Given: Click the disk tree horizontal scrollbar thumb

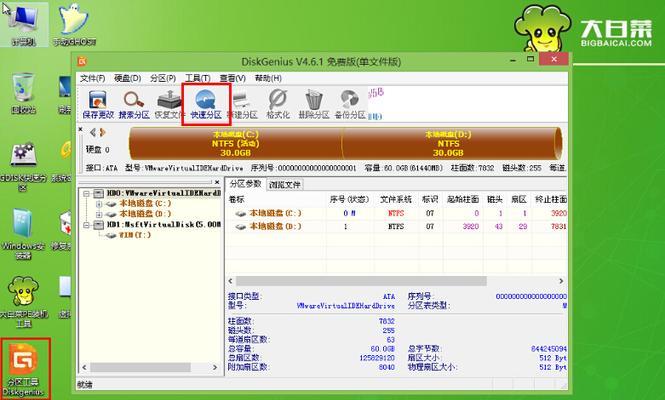Looking at the screenshot, I should (x=140, y=367).
